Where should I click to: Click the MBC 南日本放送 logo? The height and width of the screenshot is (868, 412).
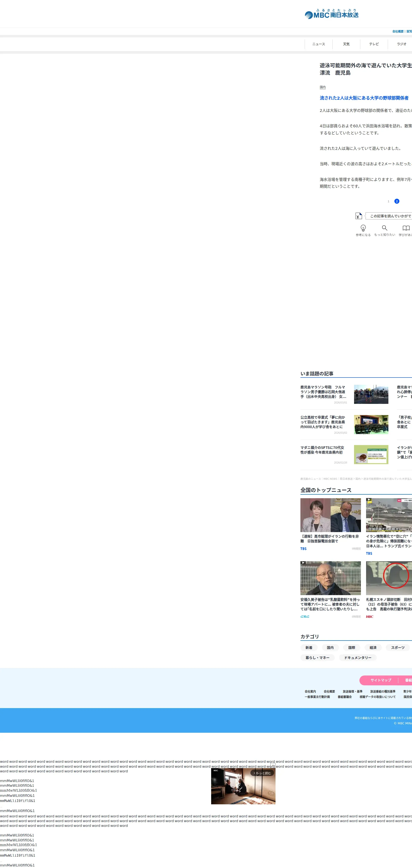coord(331,14)
